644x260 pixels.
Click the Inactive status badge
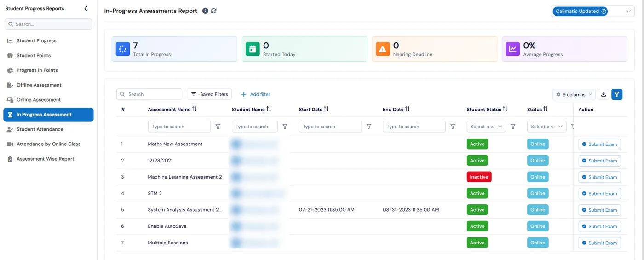(479, 177)
